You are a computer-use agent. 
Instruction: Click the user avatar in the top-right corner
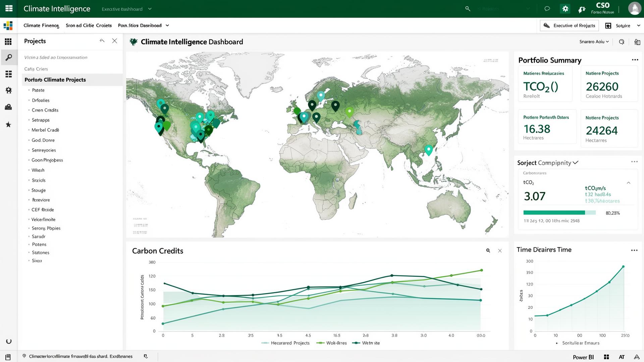[x=634, y=8]
